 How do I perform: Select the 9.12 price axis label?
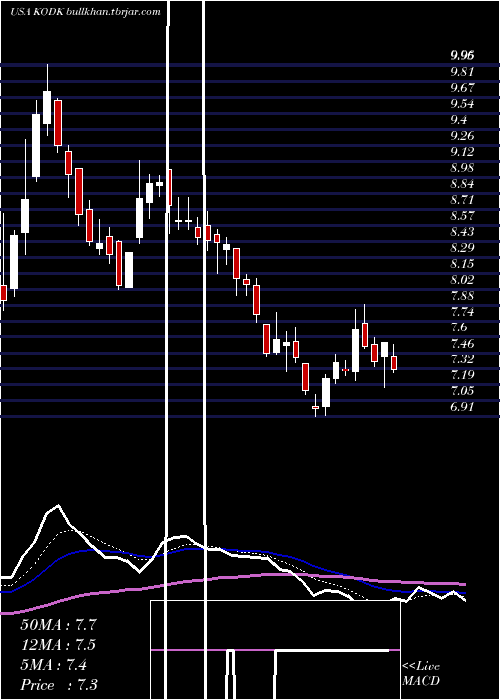[462, 152]
